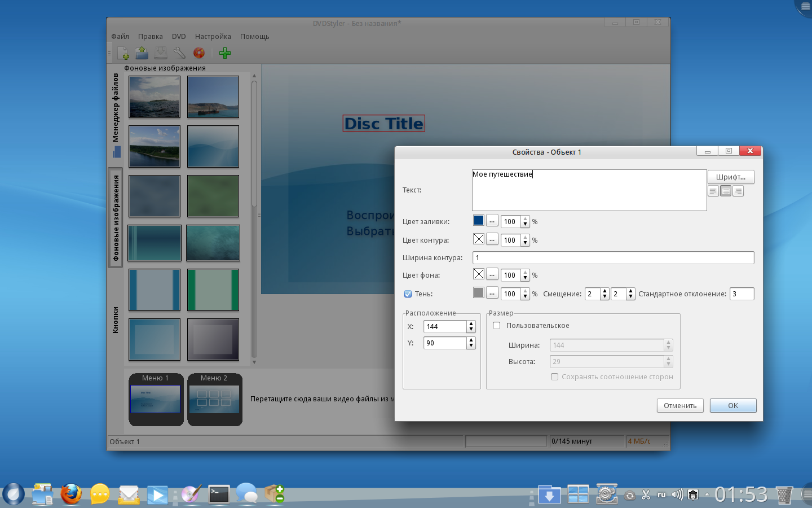Viewport: 812px width, 508px height.
Task: Click the blue fill color swatch
Action: pos(479,221)
